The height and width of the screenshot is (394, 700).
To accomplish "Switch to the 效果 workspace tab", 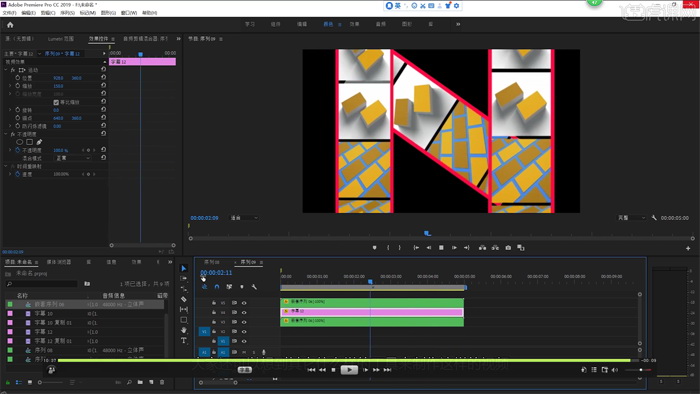I will (354, 24).
